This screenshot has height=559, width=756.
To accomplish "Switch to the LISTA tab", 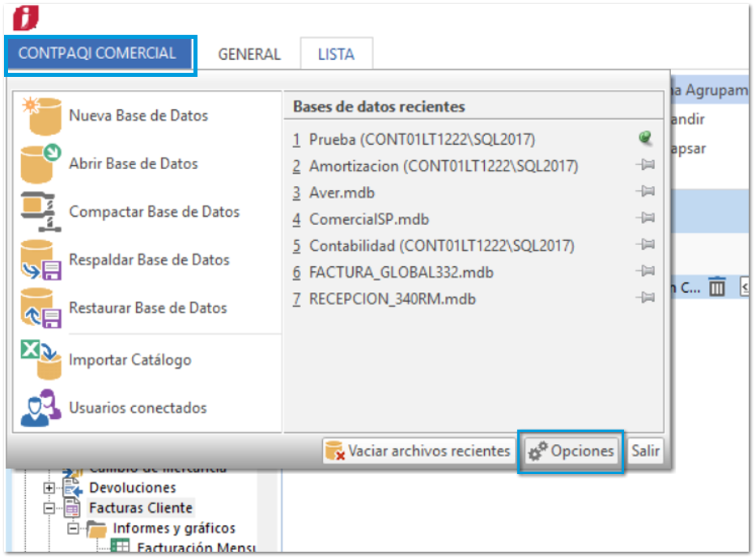I will tap(336, 54).
